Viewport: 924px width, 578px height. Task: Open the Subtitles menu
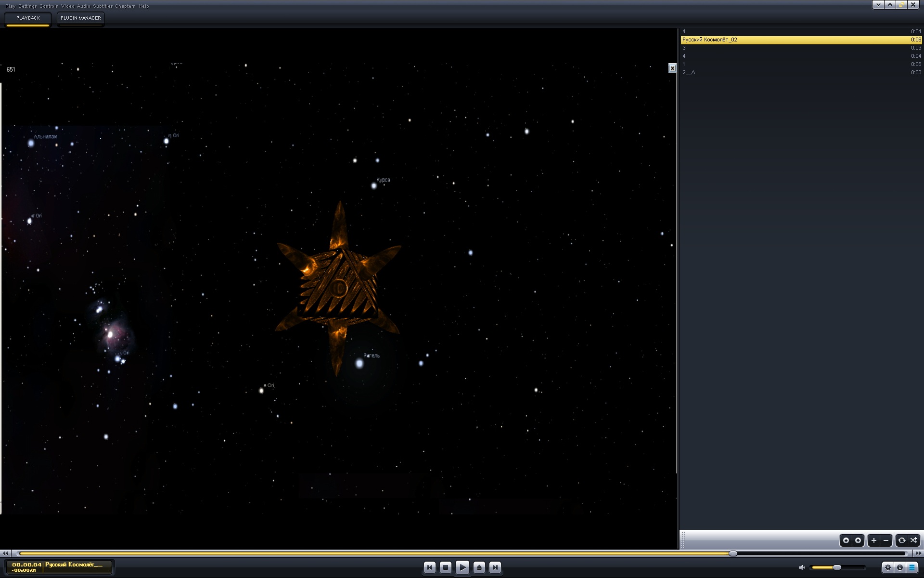click(103, 6)
